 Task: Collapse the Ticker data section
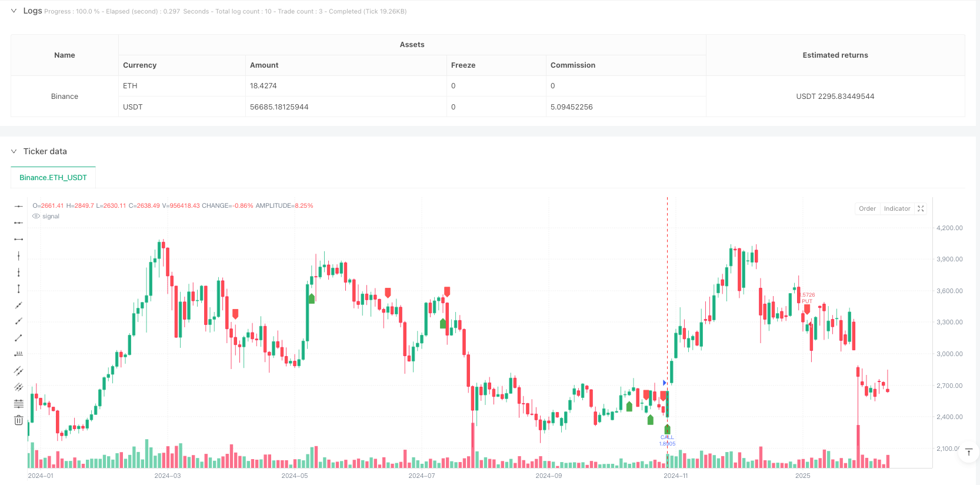[x=14, y=151]
